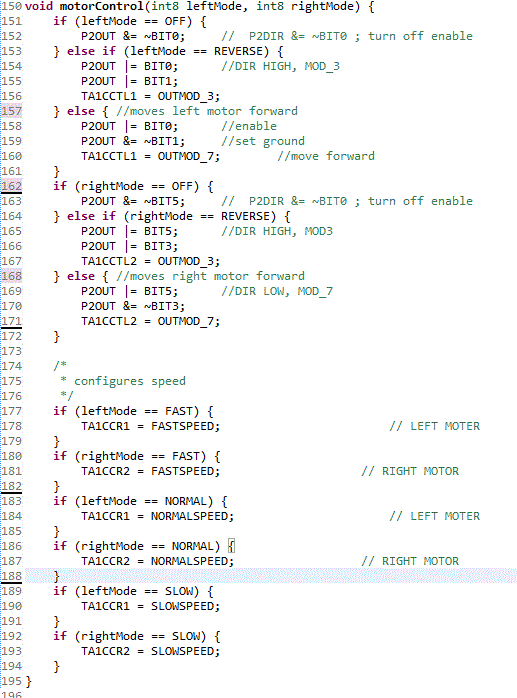Click the comment '//DIR HIGH, MOD_3'
Viewport: 517px width, 698px height.
(281, 66)
